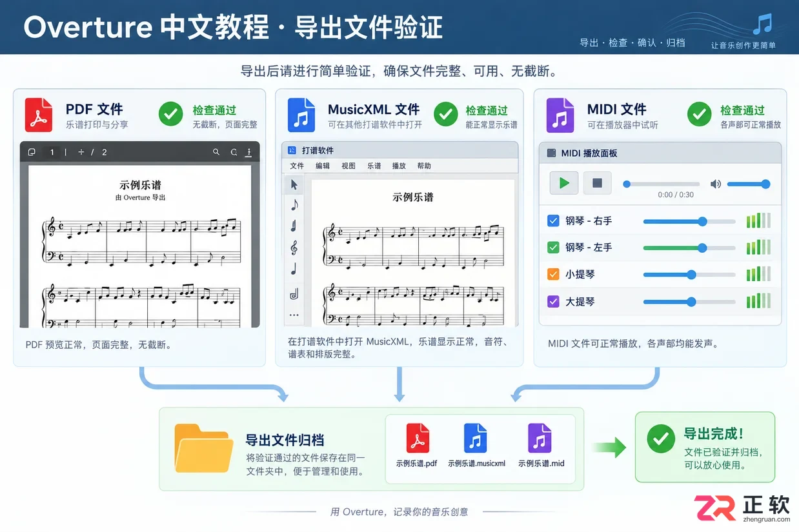
Task: Open the 示例乐谱.mid file icon
Action: pyautogui.click(x=540, y=438)
